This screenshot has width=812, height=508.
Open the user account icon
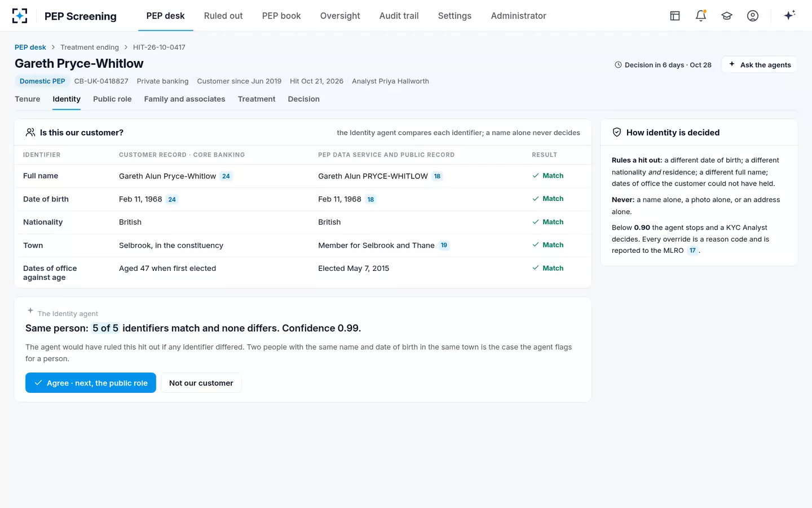coord(753,16)
